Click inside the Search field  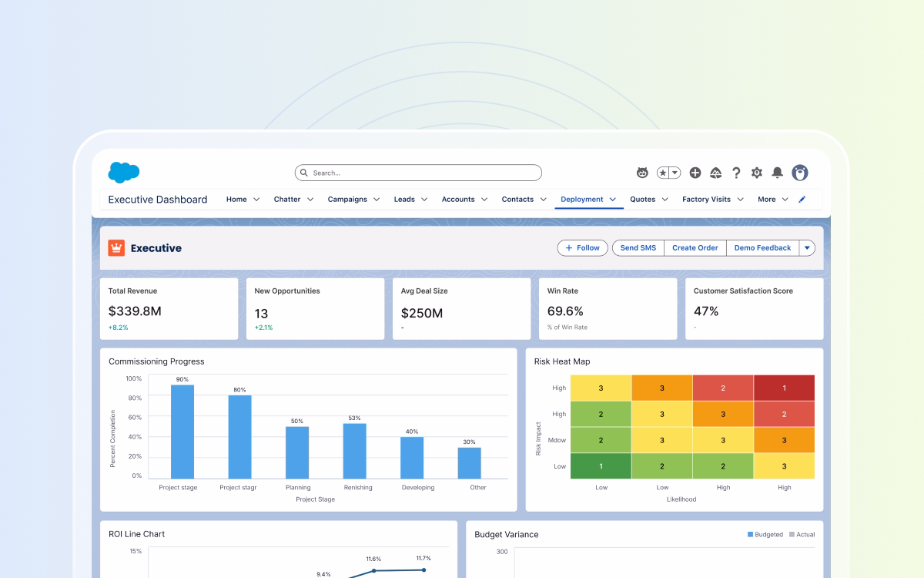point(418,173)
